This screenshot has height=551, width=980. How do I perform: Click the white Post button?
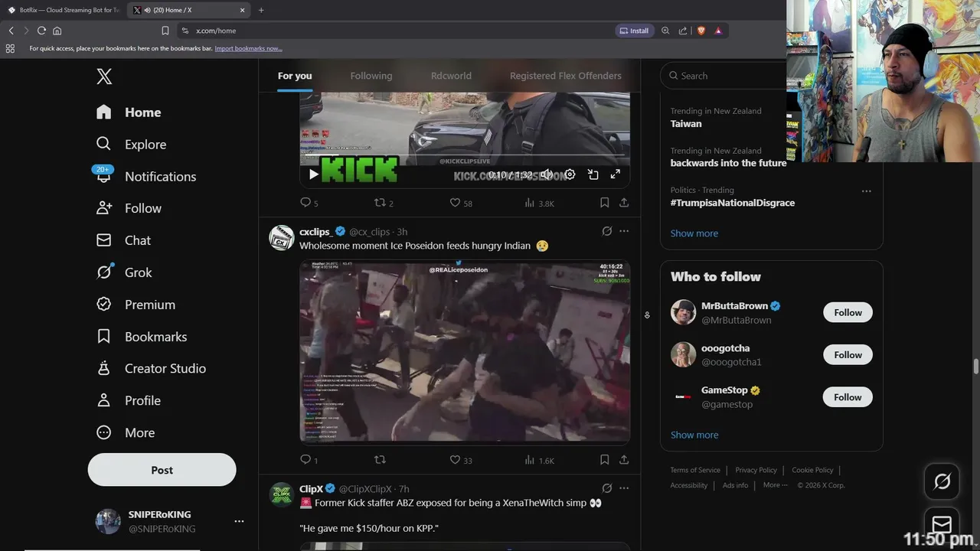[162, 470]
